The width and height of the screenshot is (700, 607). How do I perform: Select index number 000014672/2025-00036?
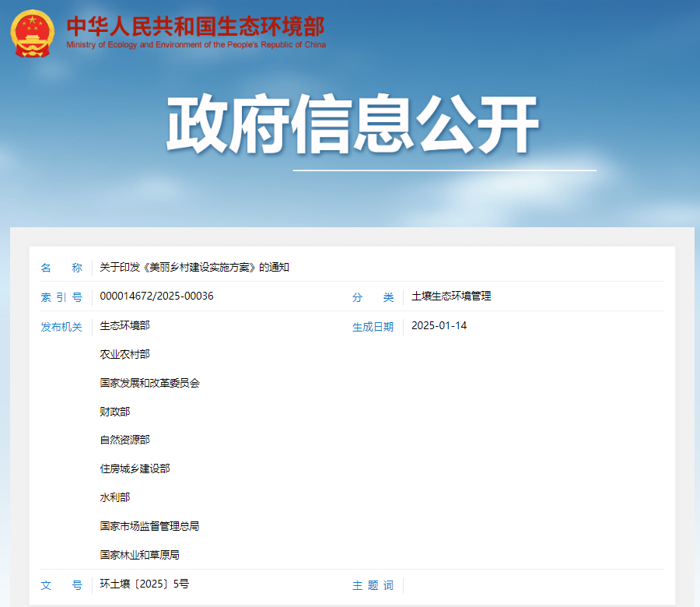pos(156,296)
